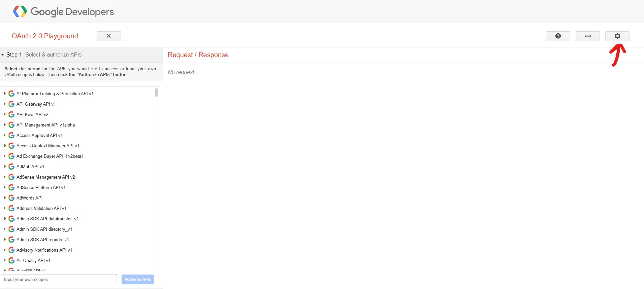Select AdSense Platform API v1 text
Screen dimensions: 644x289
41,187
